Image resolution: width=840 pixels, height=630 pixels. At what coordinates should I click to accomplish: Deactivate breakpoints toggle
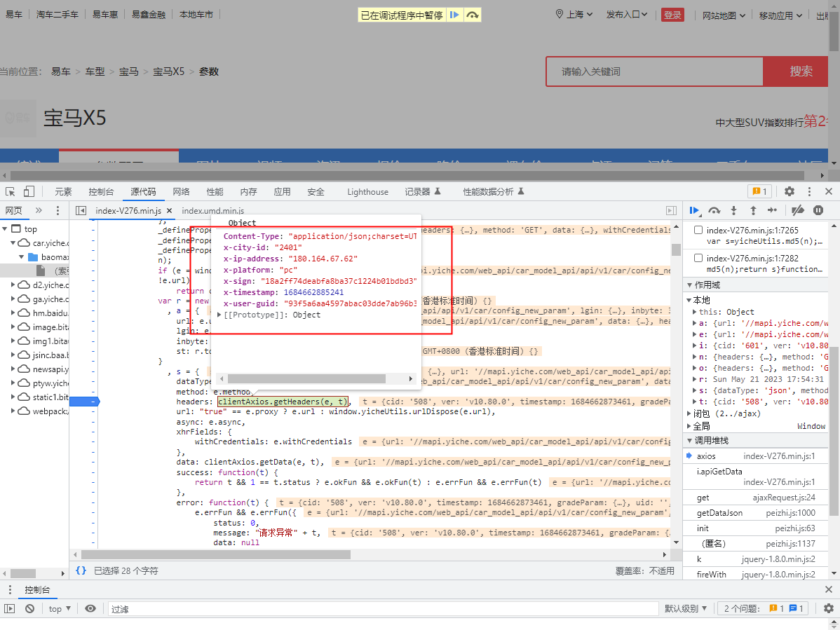(798, 210)
